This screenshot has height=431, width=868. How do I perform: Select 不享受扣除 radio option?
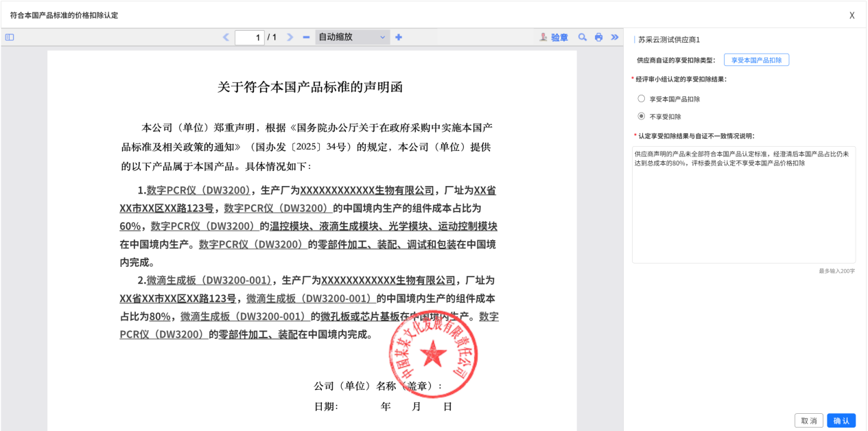(x=642, y=117)
